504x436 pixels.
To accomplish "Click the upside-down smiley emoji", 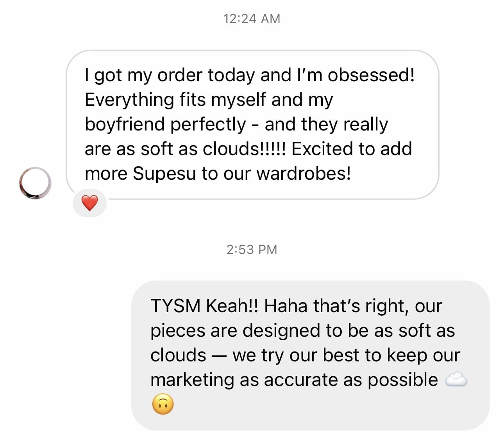I will click(x=162, y=404).
